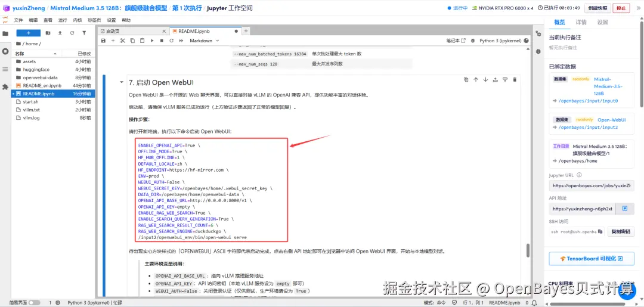Image resolution: width=644 pixels, height=307 pixels.
Task: Open TensorBoard 可视化 button
Action: 592,259
